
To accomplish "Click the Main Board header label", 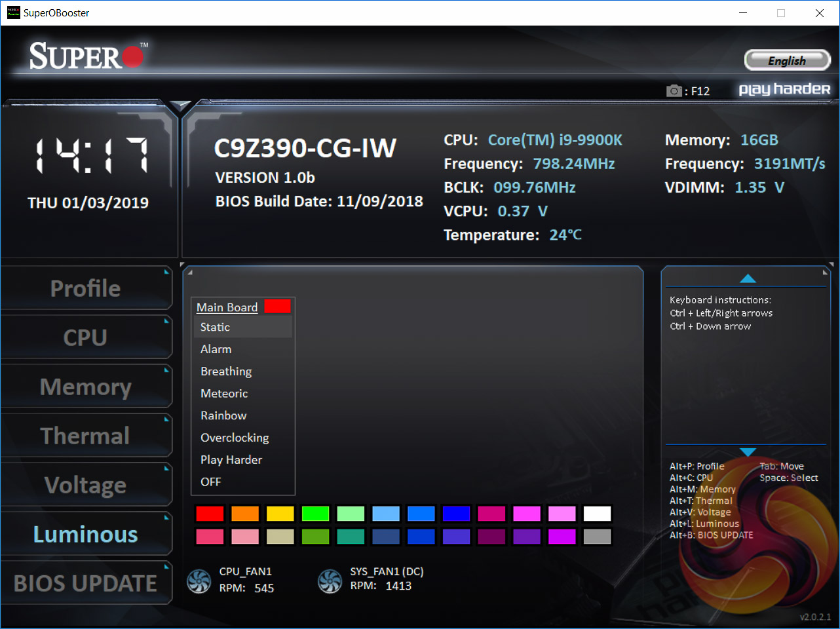I will [x=227, y=307].
